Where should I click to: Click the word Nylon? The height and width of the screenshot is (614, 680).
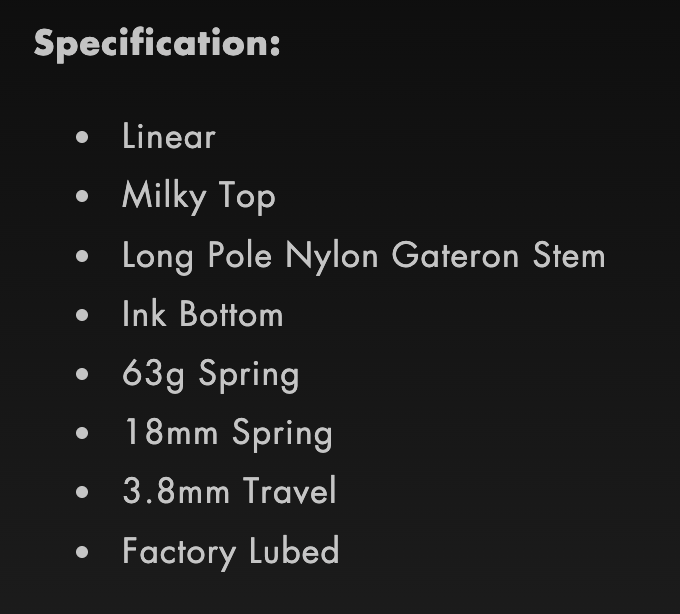(332, 256)
